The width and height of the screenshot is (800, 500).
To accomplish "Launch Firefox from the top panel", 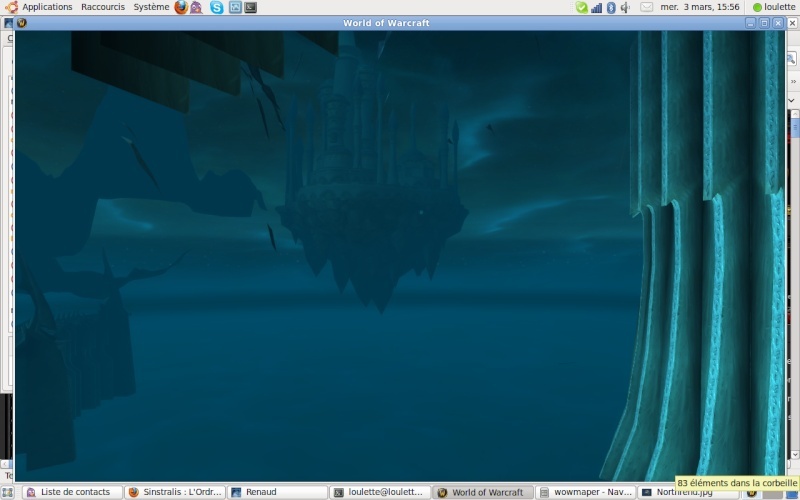I will (181, 7).
